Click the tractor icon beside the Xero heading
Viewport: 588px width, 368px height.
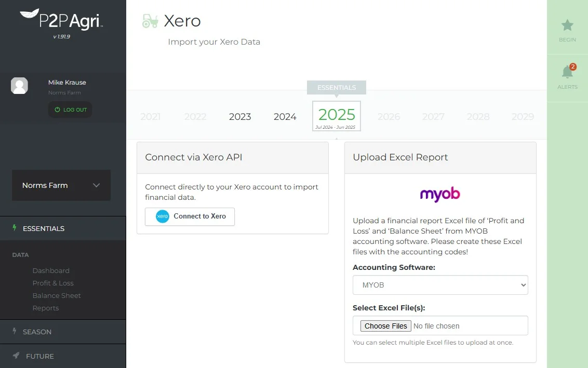[x=150, y=21]
